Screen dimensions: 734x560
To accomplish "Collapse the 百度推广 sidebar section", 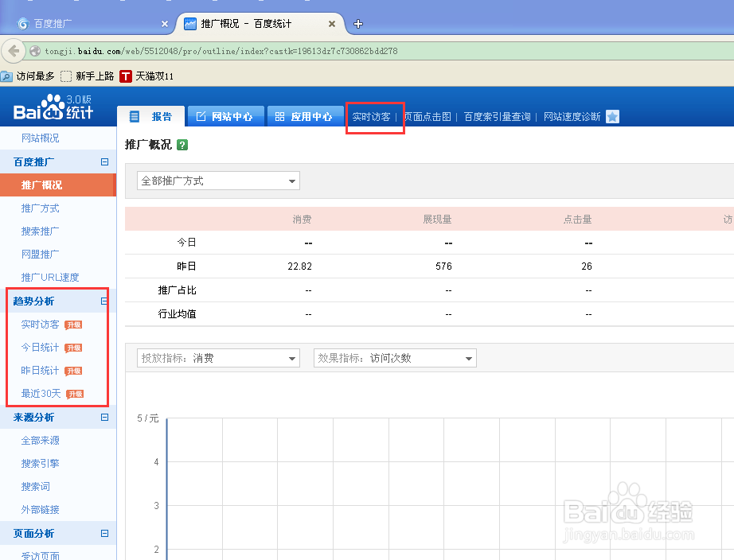I will click(104, 161).
